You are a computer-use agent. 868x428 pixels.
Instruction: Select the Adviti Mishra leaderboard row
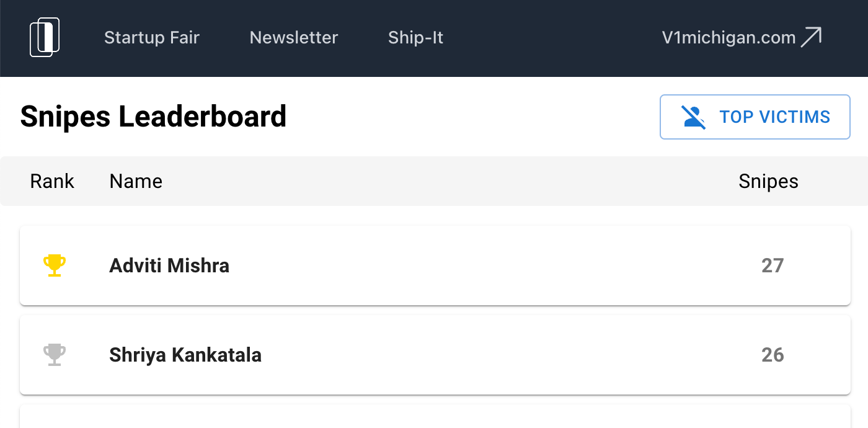pyautogui.click(x=435, y=265)
